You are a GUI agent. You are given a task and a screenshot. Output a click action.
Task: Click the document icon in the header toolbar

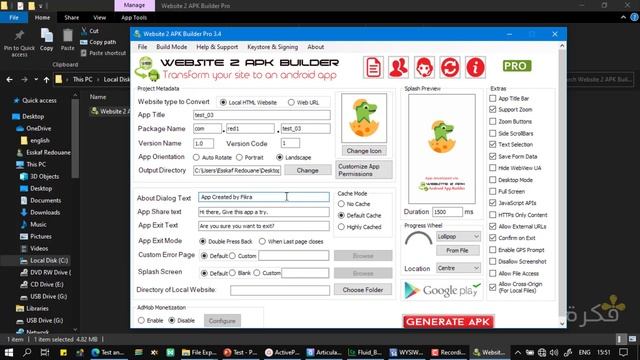[x=373, y=67]
